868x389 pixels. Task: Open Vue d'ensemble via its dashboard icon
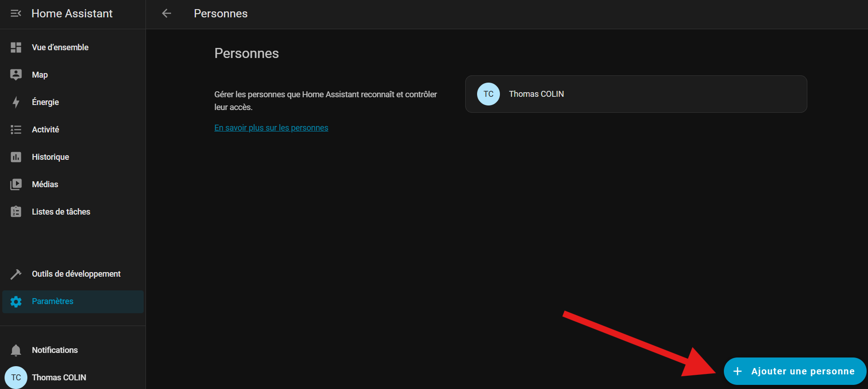tap(16, 47)
